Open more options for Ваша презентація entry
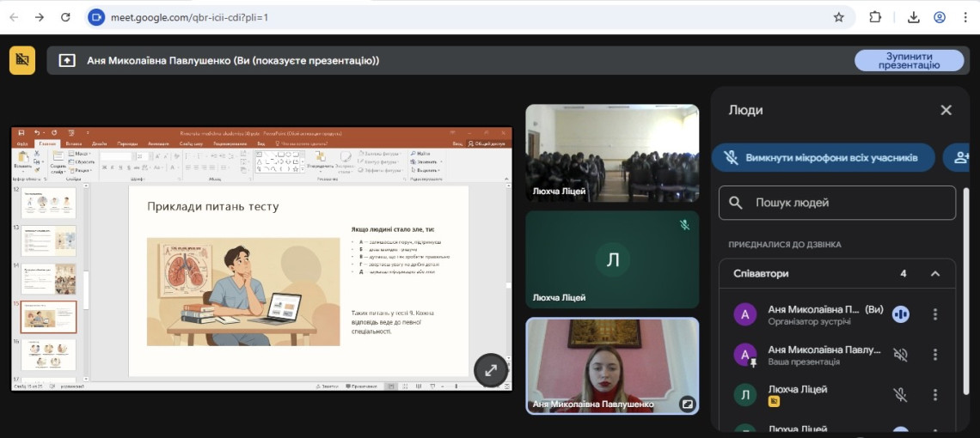Screen dimensions: 980x438 [x=935, y=355]
